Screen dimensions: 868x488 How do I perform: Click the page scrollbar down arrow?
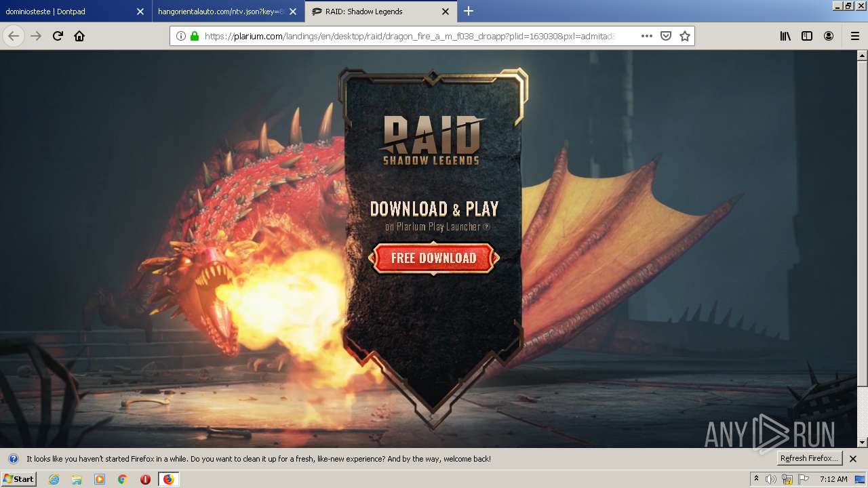(x=863, y=443)
